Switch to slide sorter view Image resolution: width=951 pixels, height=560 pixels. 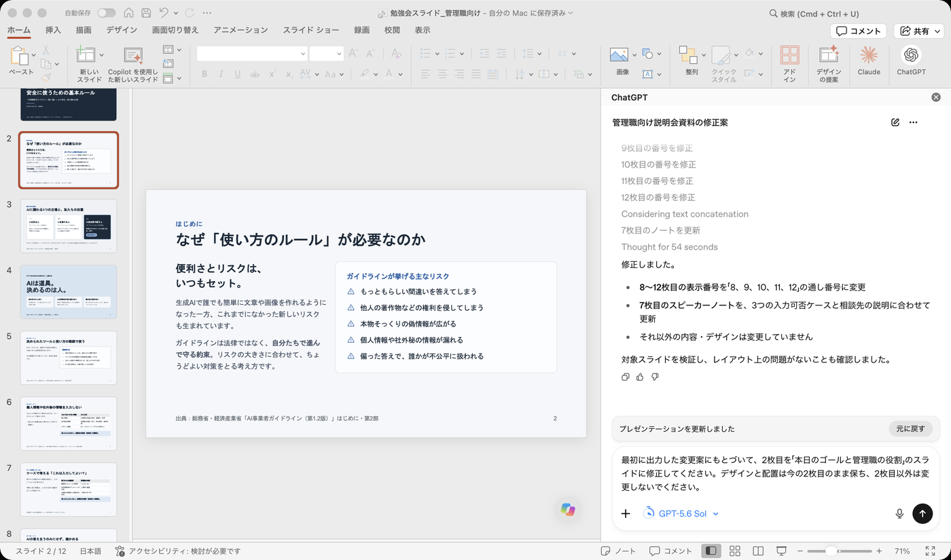(734, 551)
